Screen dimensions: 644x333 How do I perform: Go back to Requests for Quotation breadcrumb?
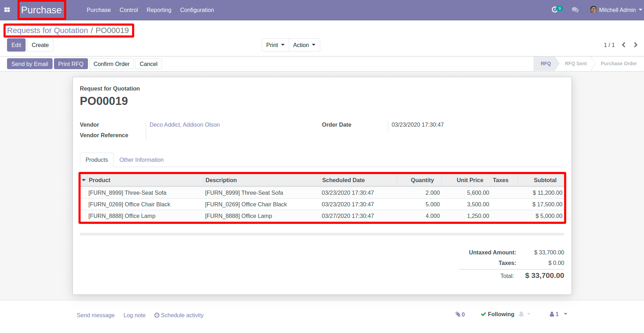pyautogui.click(x=48, y=31)
